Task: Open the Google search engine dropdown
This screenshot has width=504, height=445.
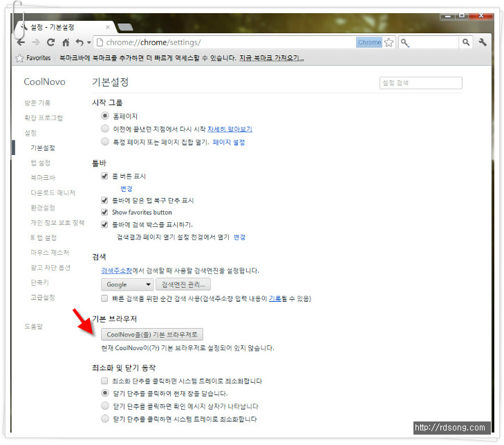Action: (128, 284)
